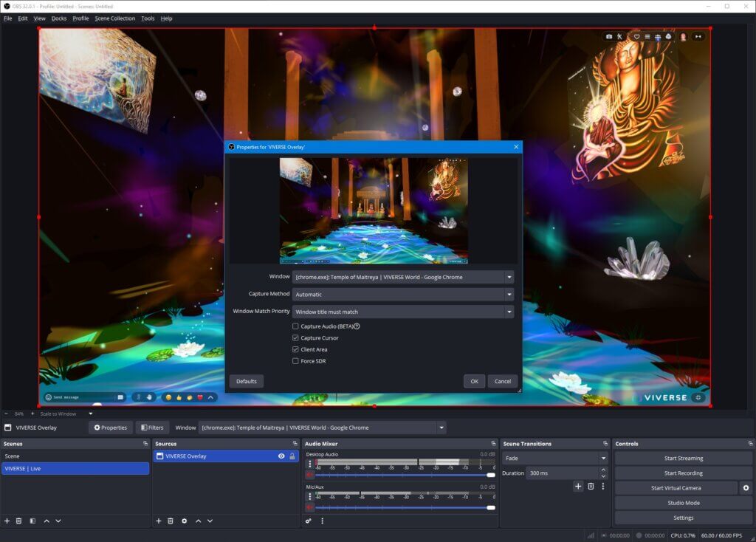This screenshot has width=756, height=542.
Task: Add a new source with plus icon
Action: [159, 521]
